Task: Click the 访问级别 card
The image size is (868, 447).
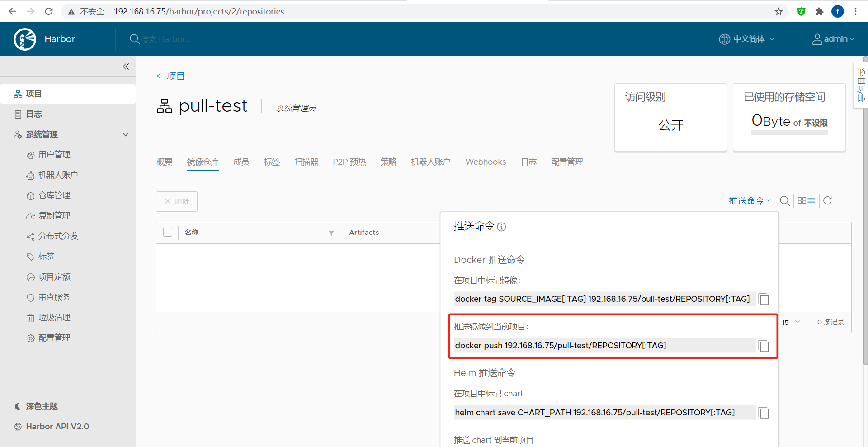Action: [x=671, y=117]
